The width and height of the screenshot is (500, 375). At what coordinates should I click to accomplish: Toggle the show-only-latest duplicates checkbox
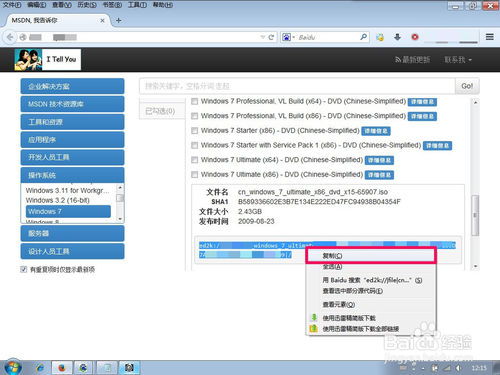point(23,269)
